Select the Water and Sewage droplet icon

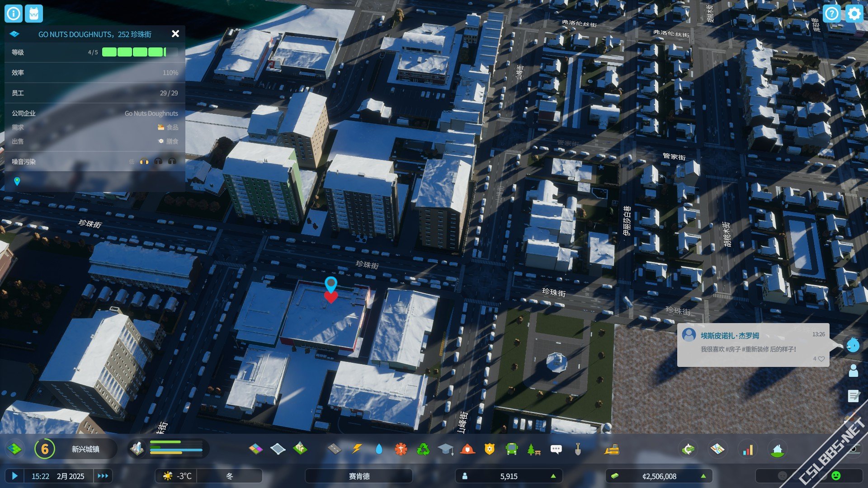[x=379, y=449]
